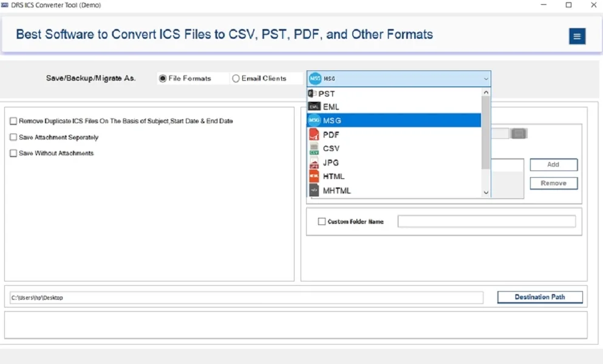Viewport: 603px width, 364px height.
Task: Open the hamburger menu button
Action: coord(577,36)
